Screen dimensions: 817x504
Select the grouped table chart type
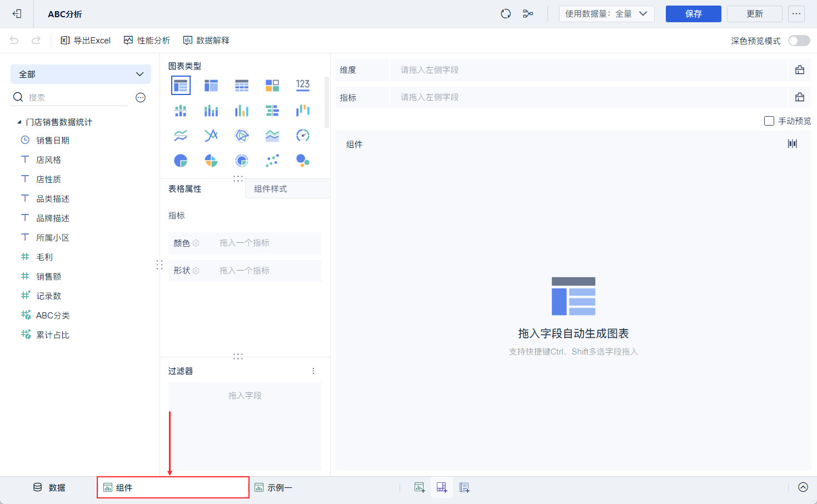tap(181, 86)
